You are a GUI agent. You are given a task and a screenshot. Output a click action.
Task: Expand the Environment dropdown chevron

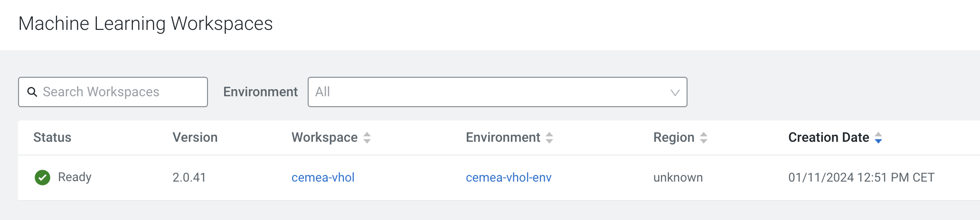click(x=675, y=92)
